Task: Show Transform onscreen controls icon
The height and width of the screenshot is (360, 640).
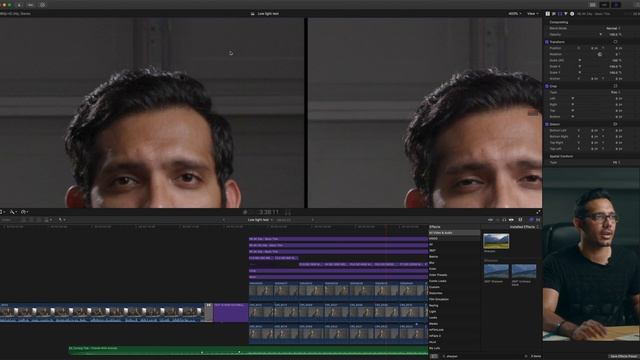Action: click(615, 42)
